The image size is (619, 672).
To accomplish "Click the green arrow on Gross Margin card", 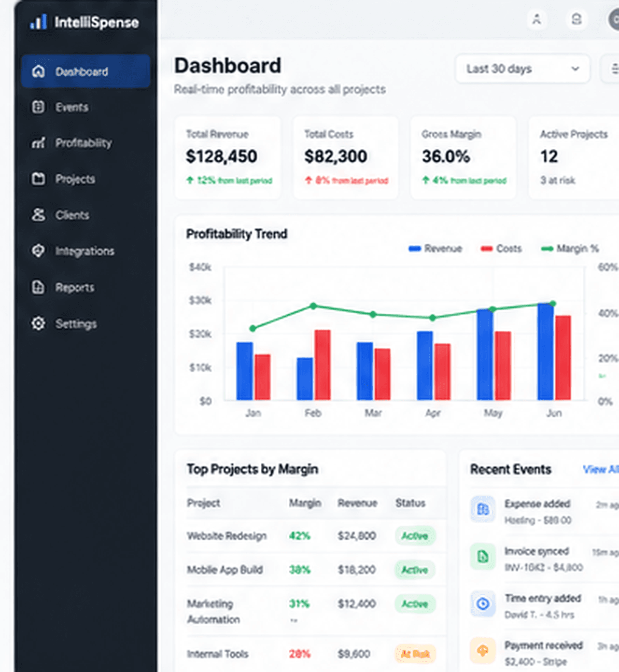I will 426,180.
